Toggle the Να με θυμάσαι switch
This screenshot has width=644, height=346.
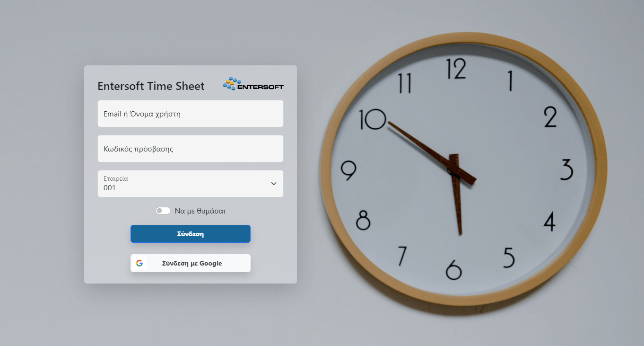pyautogui.click(x=163, y=211)
